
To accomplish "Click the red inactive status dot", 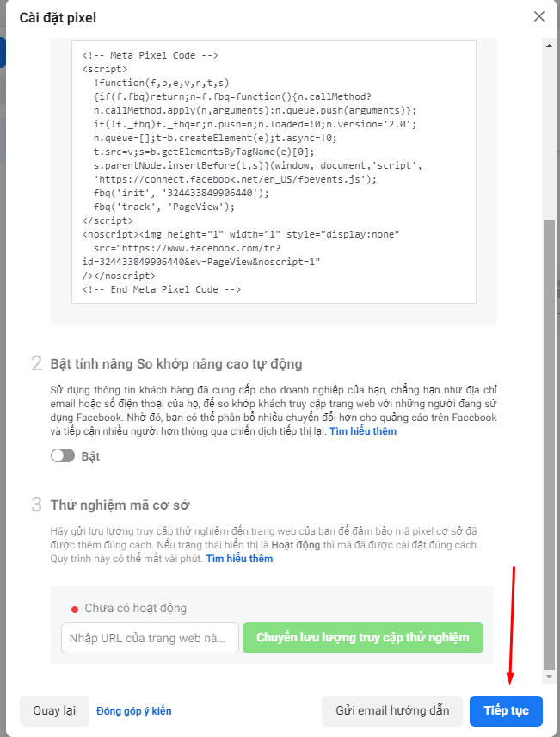I will pos(75,609).
